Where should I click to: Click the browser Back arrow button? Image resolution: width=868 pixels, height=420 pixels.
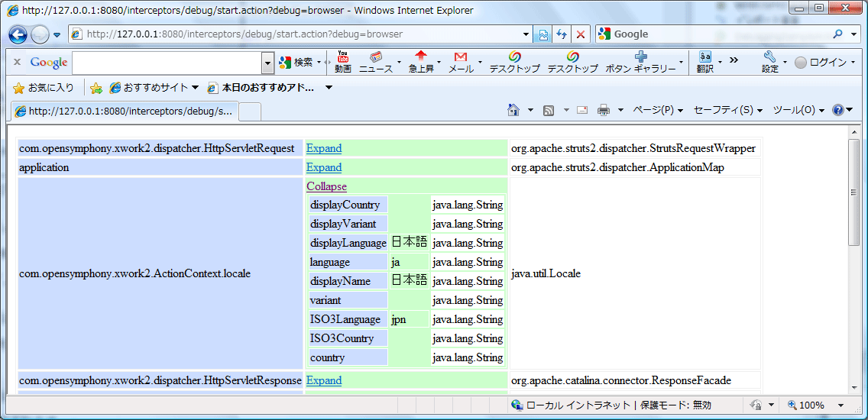click(18, 34)
